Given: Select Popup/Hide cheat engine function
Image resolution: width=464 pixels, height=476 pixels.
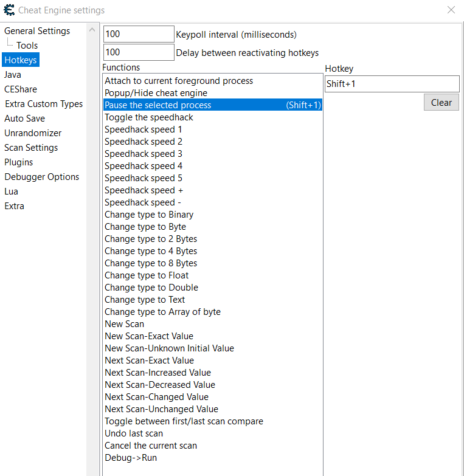Looking at the screenshot, I should 156,93.
